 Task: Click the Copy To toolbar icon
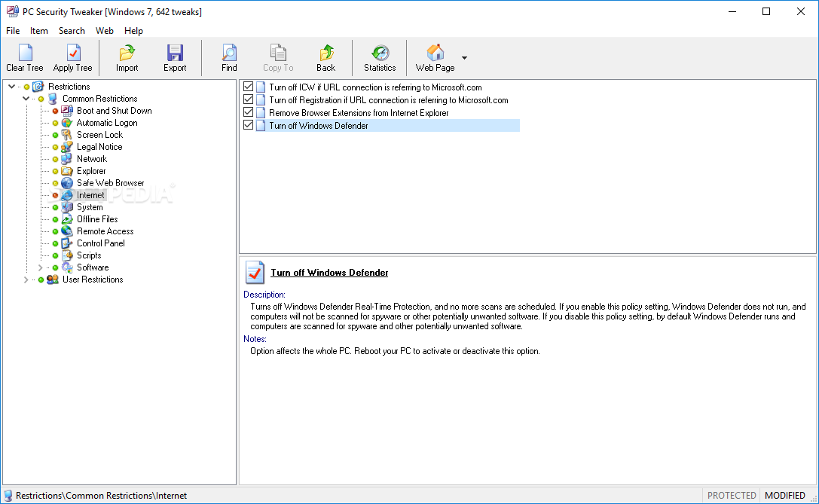(278, 53)
